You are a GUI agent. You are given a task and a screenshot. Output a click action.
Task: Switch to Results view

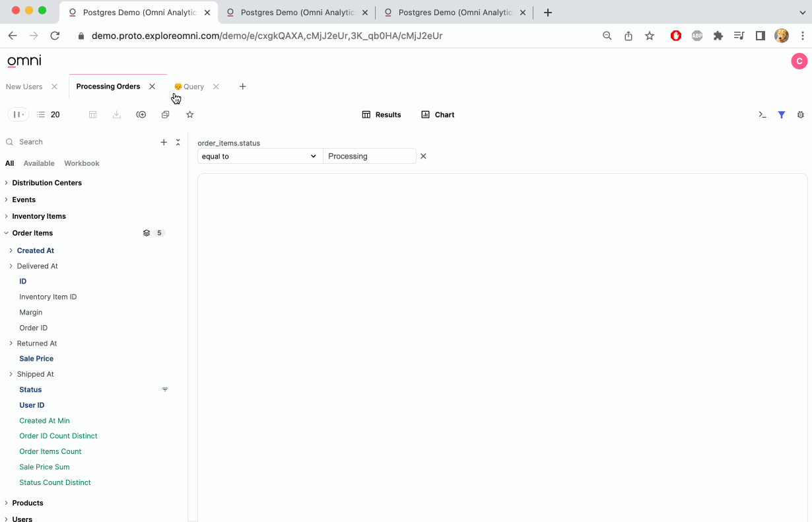[382, 114]
